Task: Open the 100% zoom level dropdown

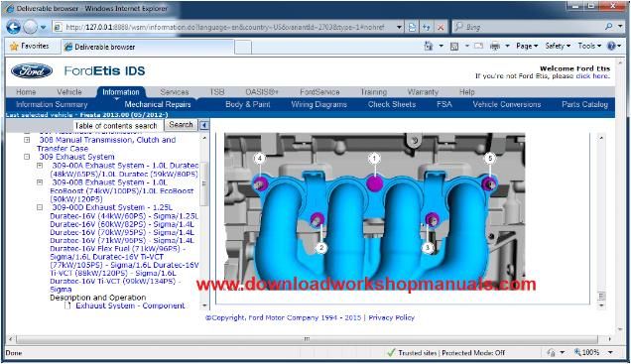Action: pos(610,353)
